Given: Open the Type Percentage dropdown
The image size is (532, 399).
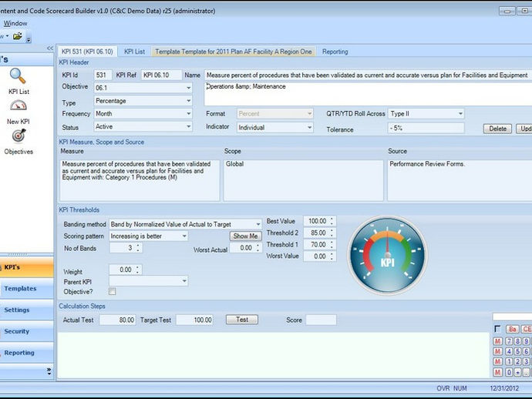Looking at the screenshot, I should [x=189, y=101].
